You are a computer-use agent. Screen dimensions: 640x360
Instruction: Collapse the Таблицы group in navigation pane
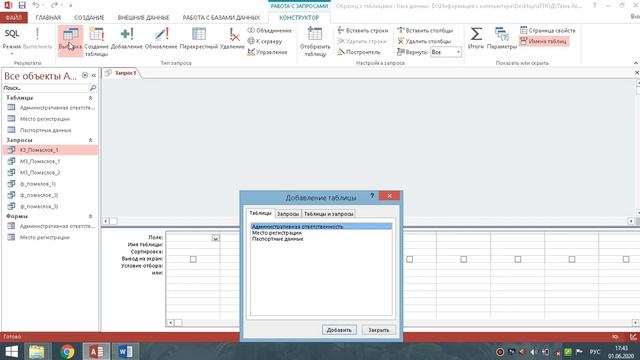pyautogui.click(x=90, y=98)
